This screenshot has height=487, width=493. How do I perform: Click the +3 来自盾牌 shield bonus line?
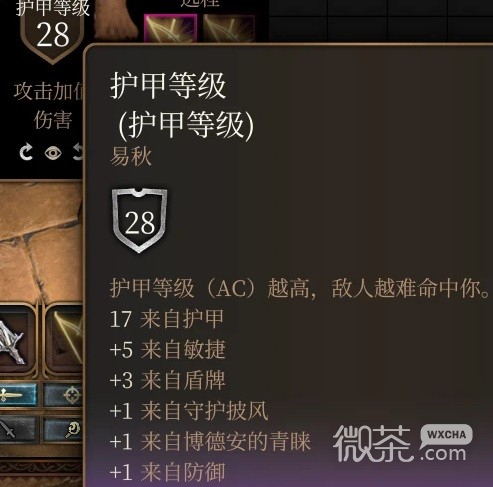pyautogui.click(x=168, y=380)
